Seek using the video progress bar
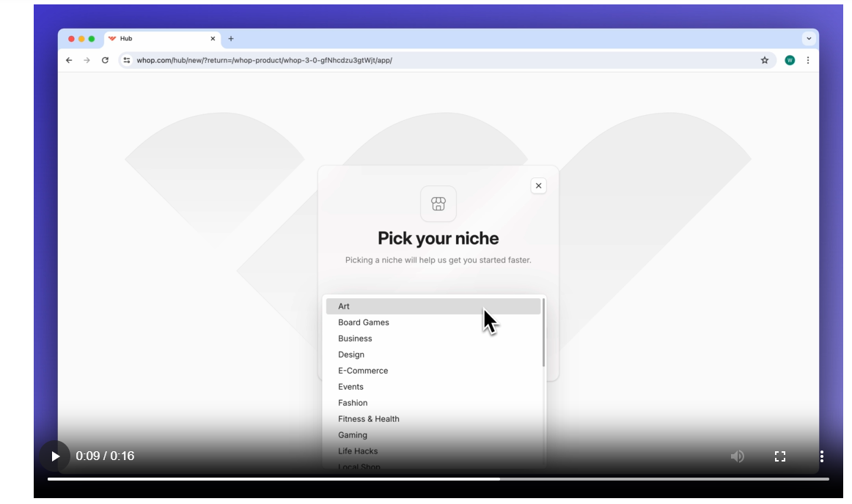 click(438, 479)
